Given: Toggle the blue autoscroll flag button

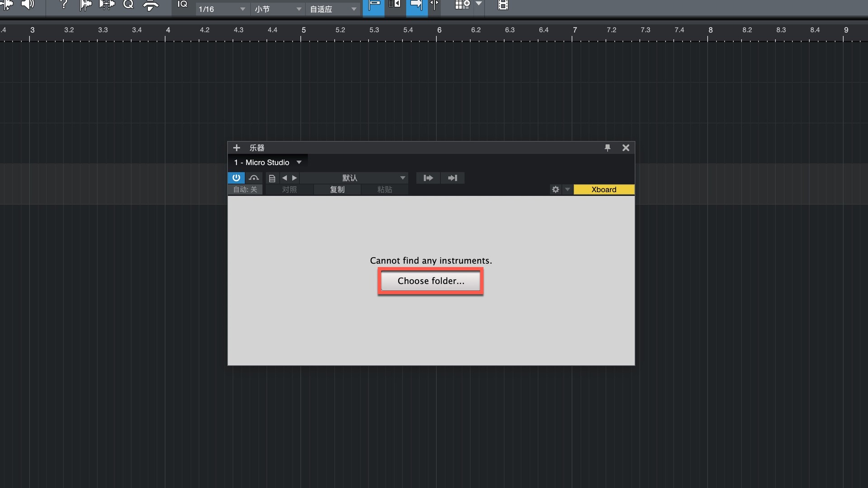Looking at the screenshot, I should [373, 6].
